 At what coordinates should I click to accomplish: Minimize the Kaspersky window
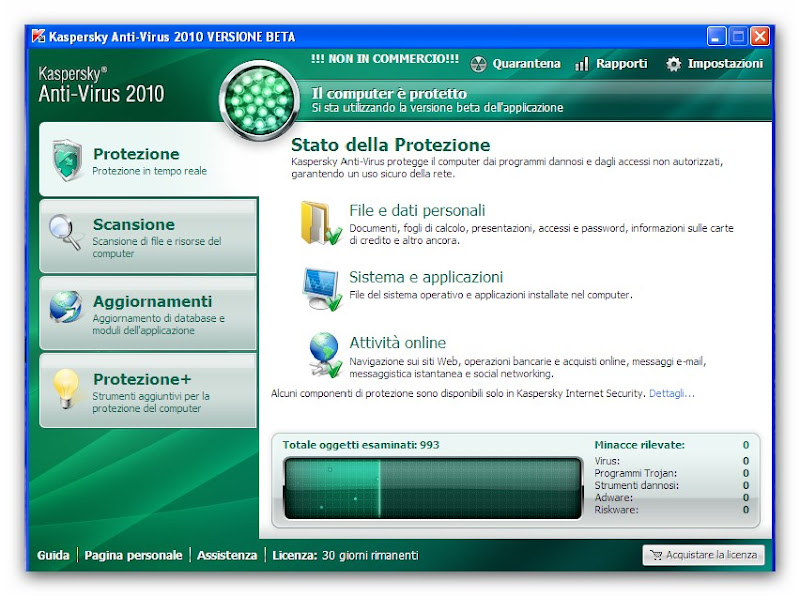click(716, 37)
